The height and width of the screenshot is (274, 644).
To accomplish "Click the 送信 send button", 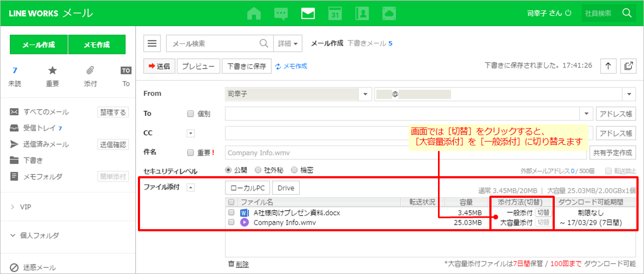I will [158, 66].
